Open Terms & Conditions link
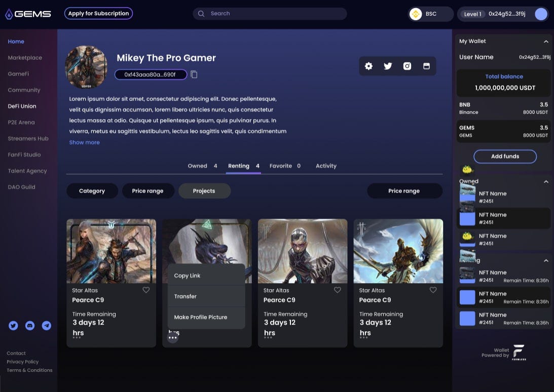The height and width of the screenshot is (392, 554). (29, 370)
